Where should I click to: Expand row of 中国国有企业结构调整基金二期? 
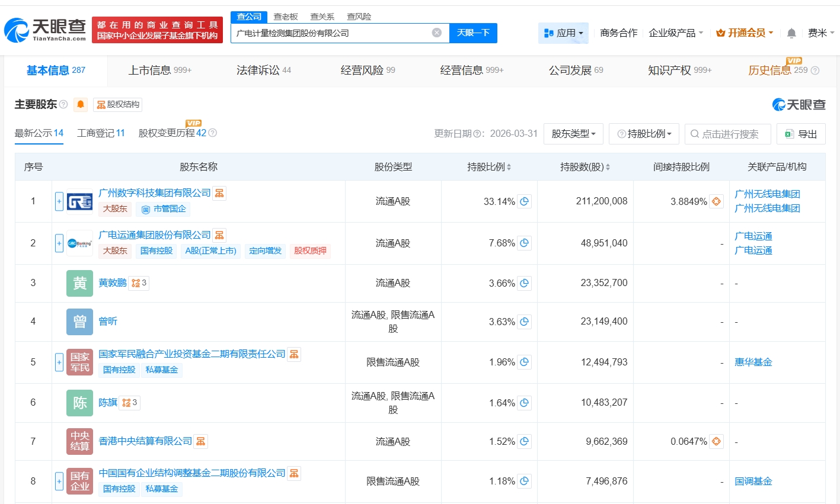coord(59,481)
